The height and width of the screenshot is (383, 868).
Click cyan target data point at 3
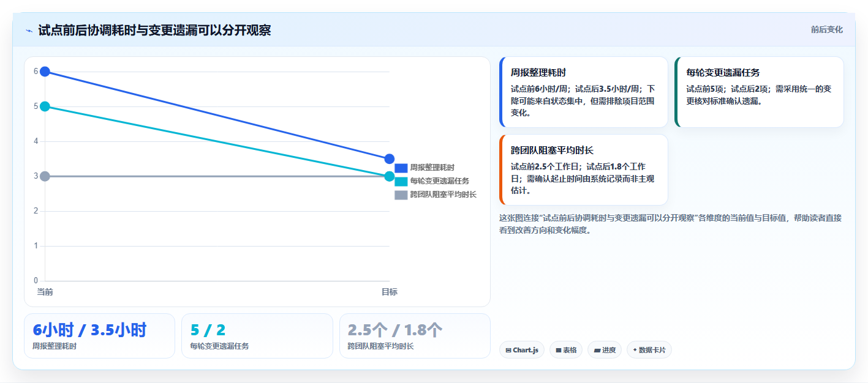click(390, 176)
